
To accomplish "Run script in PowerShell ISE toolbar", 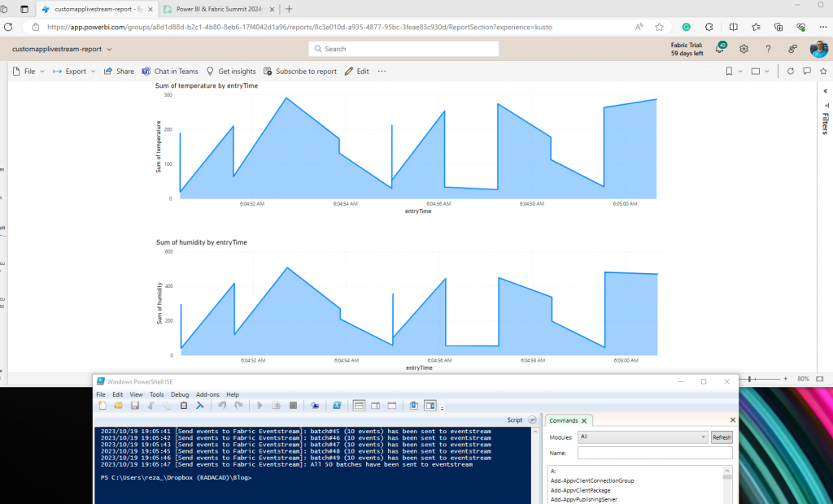I will (x=259, y=406).
